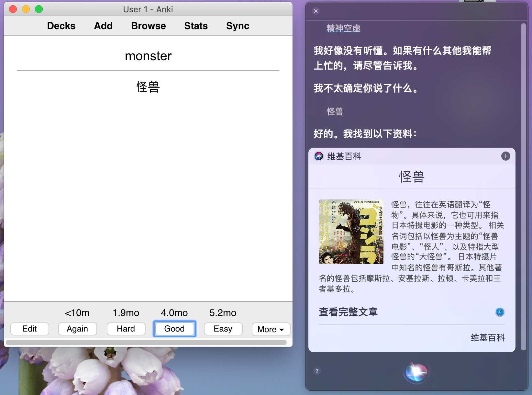
Task: Click the 怪兽 answer on Anki card
Action: (148, 87)
